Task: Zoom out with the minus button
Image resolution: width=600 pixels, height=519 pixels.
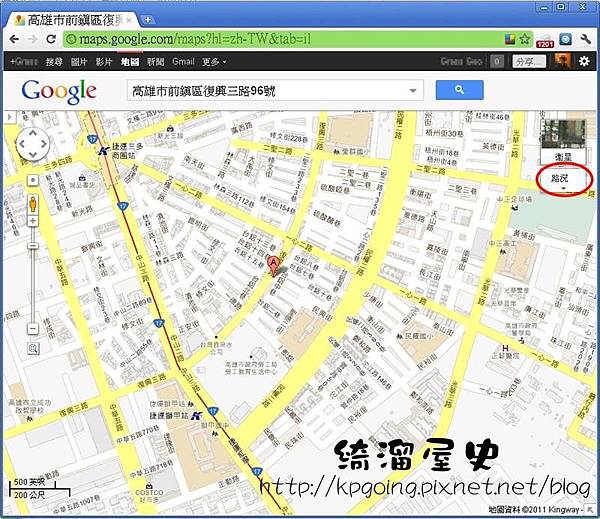Action: (33, 329)
